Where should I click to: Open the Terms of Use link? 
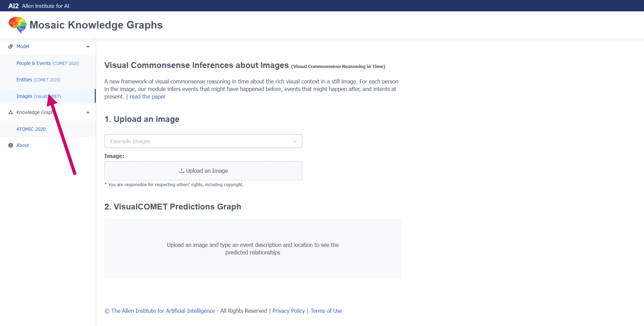326,311
